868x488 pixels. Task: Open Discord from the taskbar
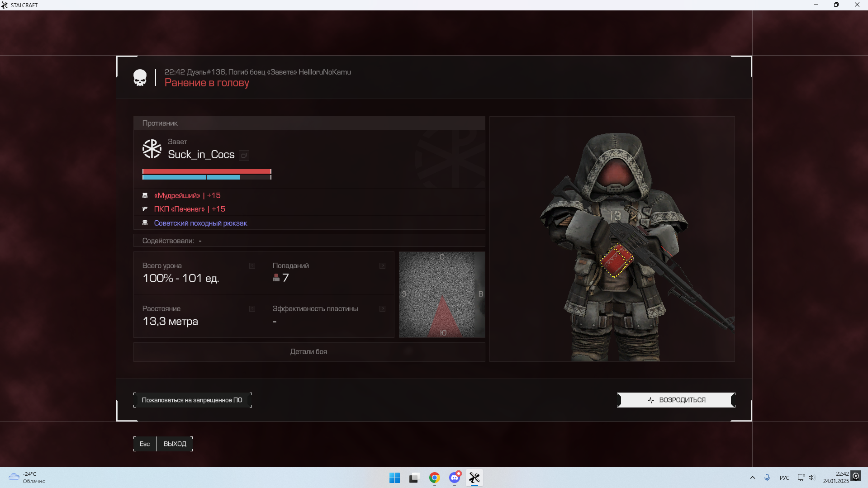coord(455,478)
